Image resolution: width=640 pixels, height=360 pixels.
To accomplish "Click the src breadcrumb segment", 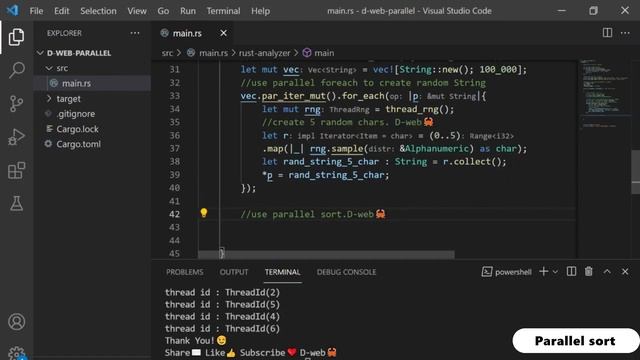I will point(167,53).
